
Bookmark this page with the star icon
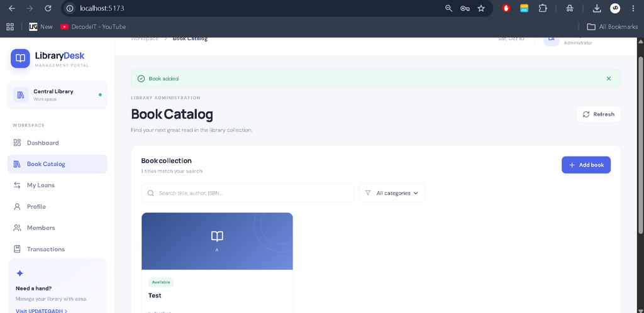point(481,8)
